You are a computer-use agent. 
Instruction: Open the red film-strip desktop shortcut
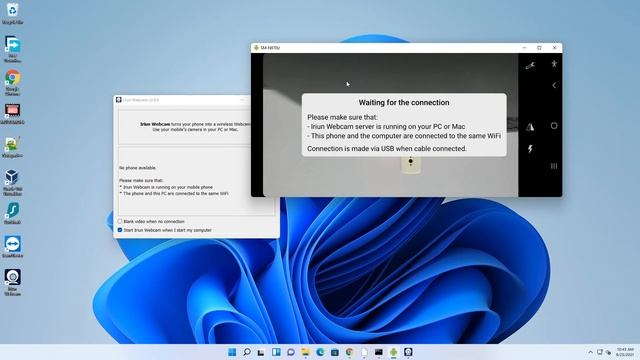coord(13,113)
